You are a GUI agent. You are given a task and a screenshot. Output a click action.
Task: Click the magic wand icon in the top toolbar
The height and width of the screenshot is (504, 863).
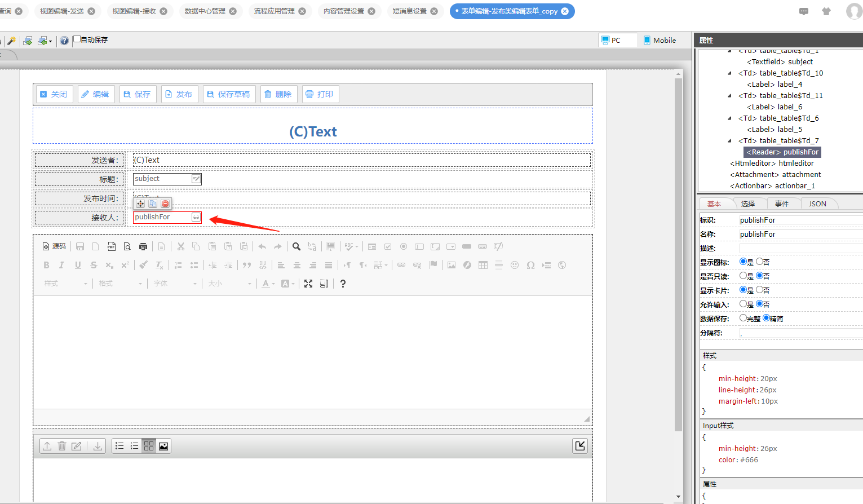11,41
